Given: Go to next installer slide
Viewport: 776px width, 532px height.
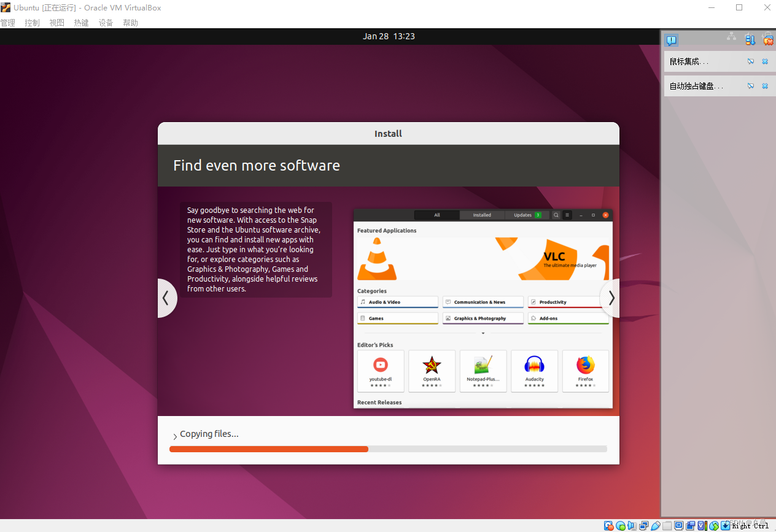Looking at the screenshot, I should 610,298.
